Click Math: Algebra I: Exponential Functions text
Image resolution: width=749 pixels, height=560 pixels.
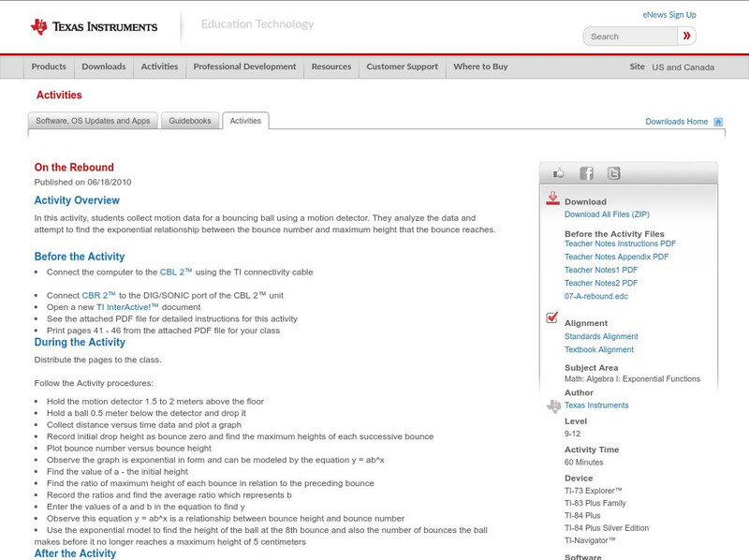(633, 379)
